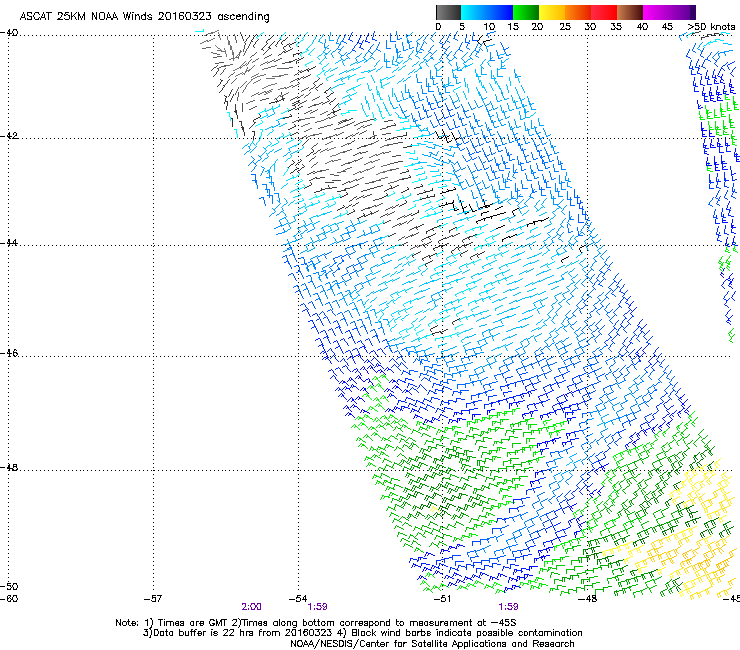Click the brown 35-40 knots legend segment
Image resolution: width=740 pixels, height=650 pixels.
(630, 12)
